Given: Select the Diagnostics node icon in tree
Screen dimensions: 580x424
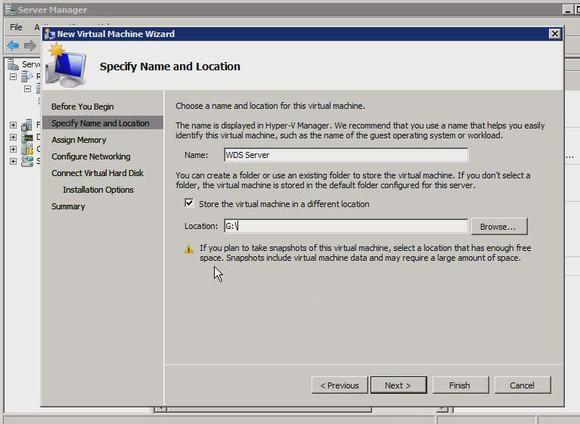Looking at the screenshot, I should pyautogui.click(x=27, y=137).
